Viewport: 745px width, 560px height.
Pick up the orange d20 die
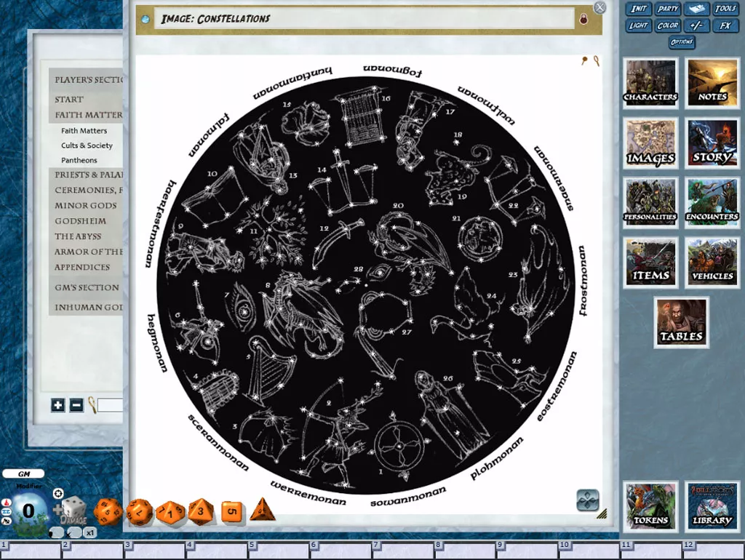click(108, 512)
